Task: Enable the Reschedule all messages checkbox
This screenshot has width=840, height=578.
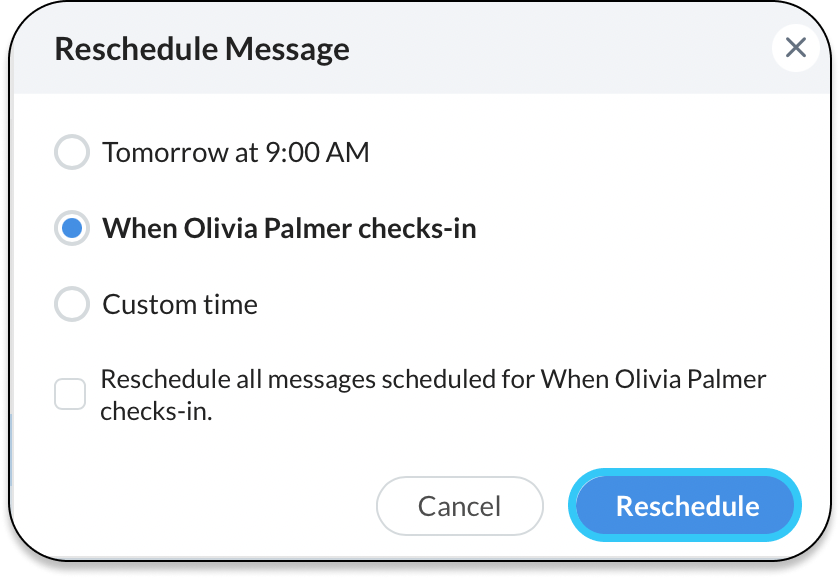Action: pyautogui.click(x=70, y=394)
